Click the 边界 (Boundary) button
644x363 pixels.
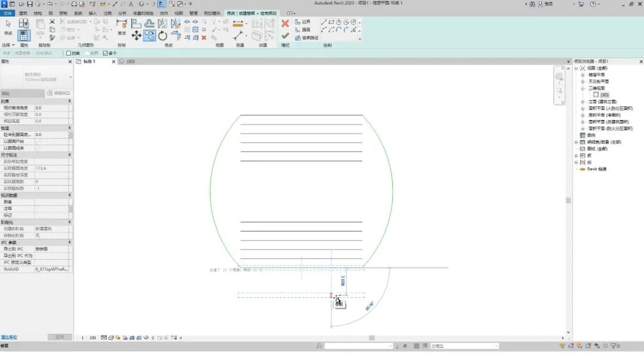[x=303, y=21]
